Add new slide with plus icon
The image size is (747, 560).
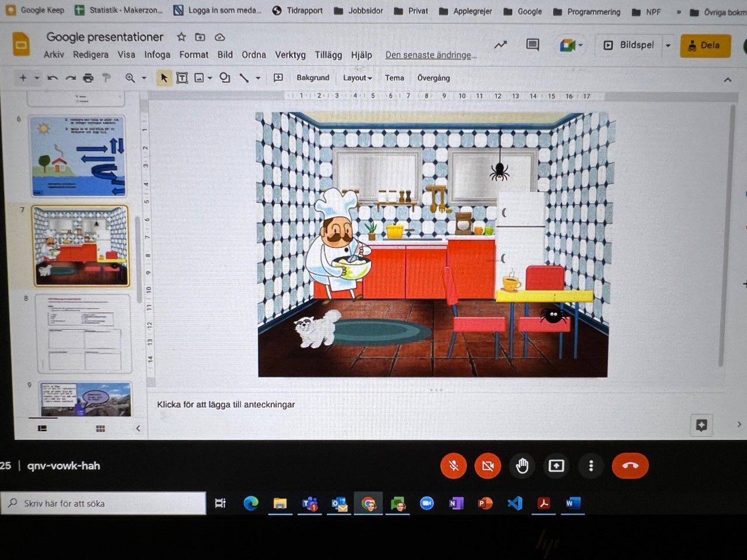[23, 78]
